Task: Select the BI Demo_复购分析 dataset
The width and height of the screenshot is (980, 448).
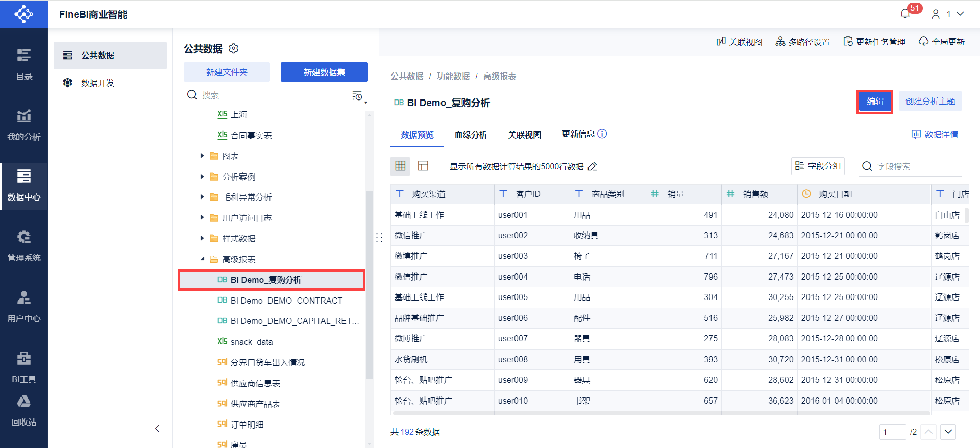Action: click(272, 280)
